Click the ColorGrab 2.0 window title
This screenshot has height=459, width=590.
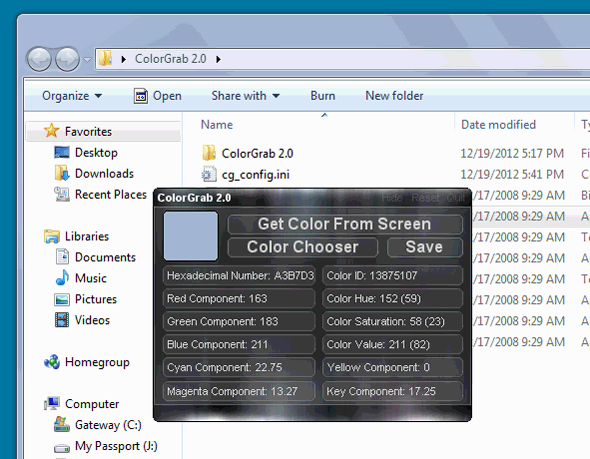click(194, 198)
